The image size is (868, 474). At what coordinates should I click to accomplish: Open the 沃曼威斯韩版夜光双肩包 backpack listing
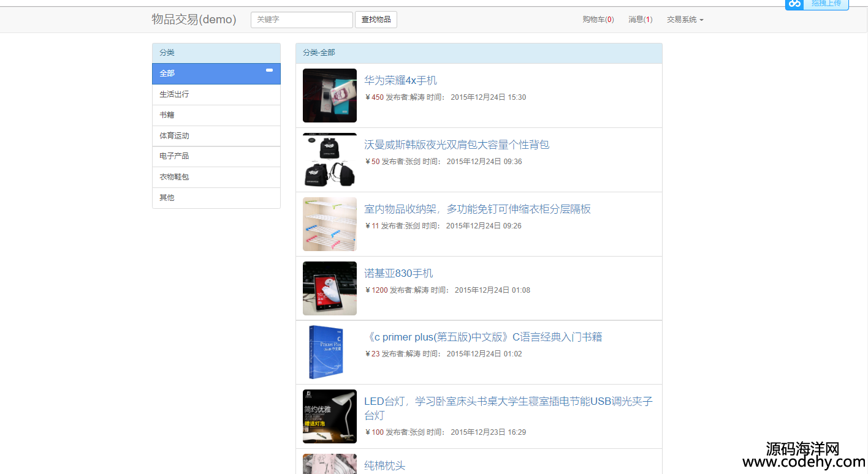tap(457, 145)
